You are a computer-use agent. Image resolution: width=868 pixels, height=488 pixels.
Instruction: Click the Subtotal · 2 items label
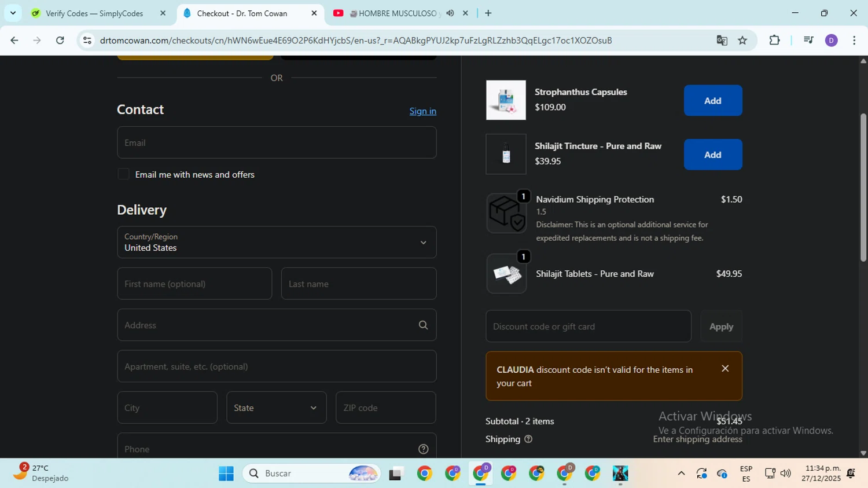520,421
